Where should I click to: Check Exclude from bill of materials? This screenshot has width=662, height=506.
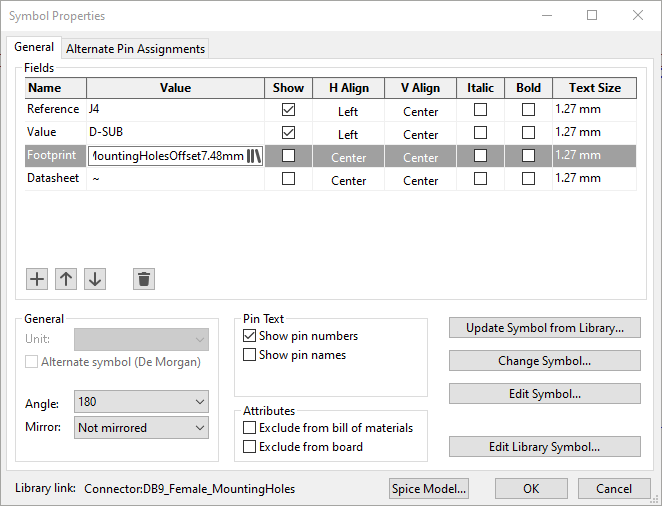click(250, 428)
